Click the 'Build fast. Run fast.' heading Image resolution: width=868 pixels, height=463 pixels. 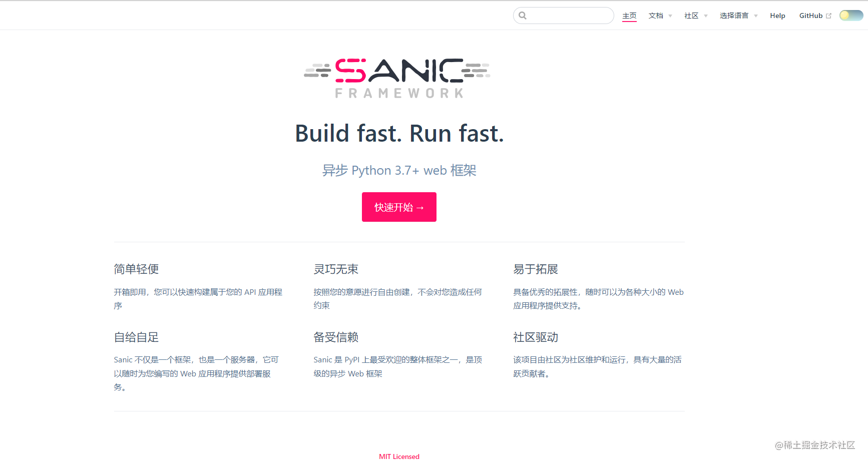399,133
